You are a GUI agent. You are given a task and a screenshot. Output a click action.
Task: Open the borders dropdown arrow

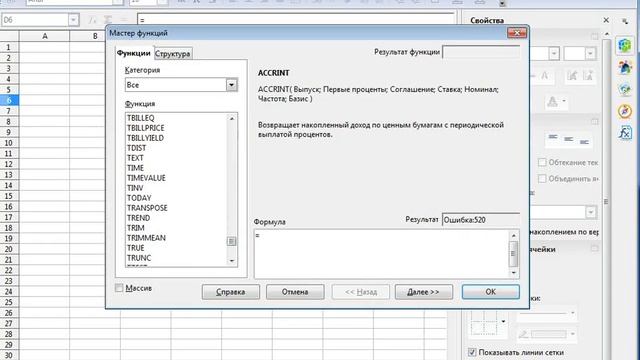[x=503, y=322]
